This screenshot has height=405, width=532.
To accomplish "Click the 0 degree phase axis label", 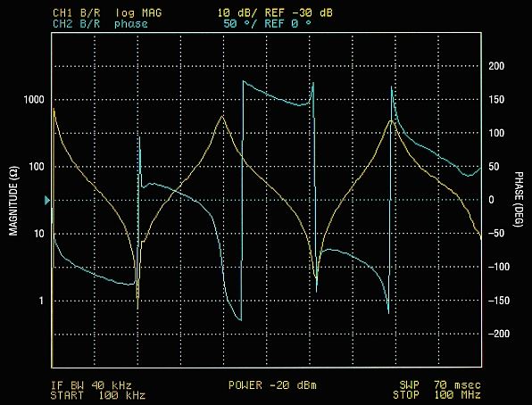I will point(491,200).
